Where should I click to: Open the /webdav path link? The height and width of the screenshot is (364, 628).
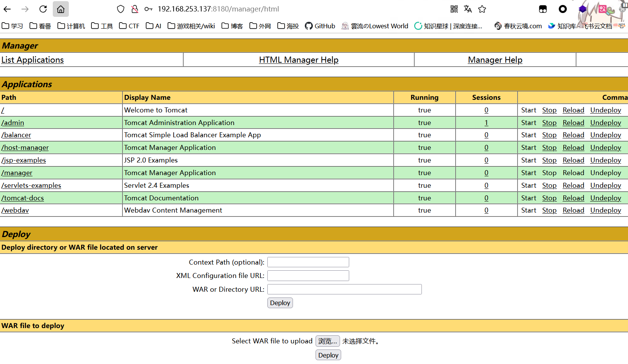15,210
